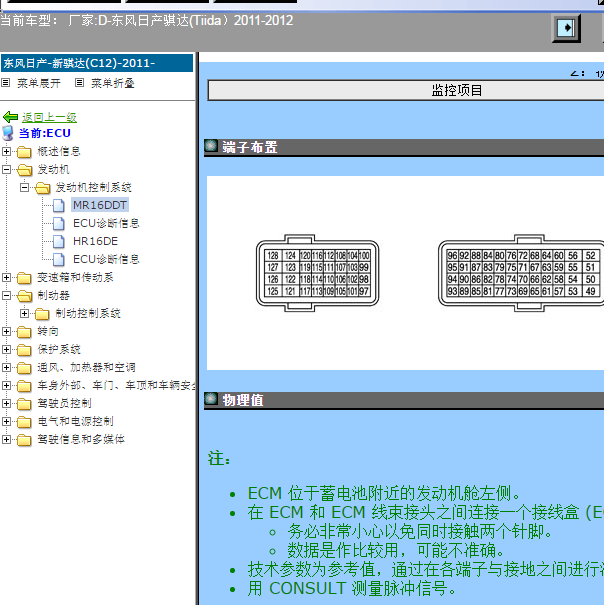Click the 监控项目 header bar
This screenshot has height=605, width=604.
click(406, 90)
